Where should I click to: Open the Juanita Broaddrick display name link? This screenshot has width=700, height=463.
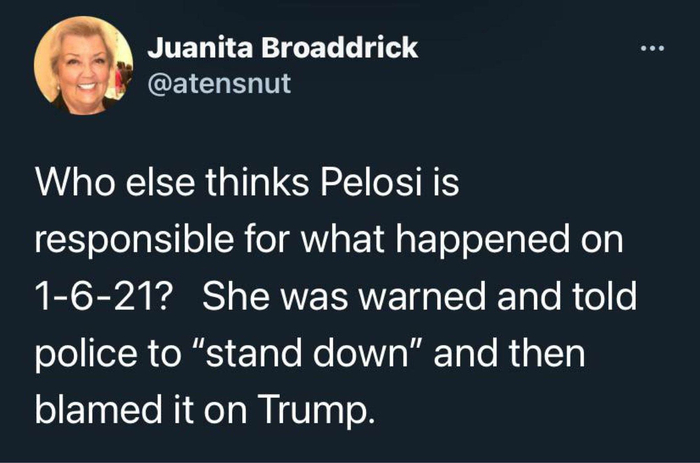click(282, 49)
